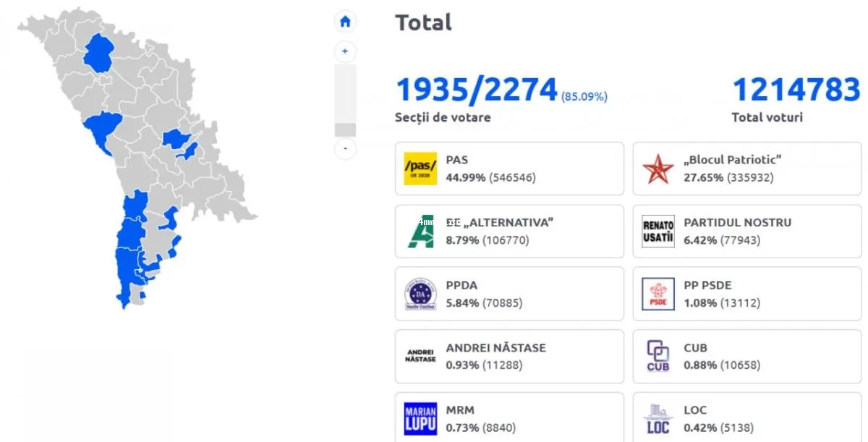Click the CUB party logo

coord(658,356)
